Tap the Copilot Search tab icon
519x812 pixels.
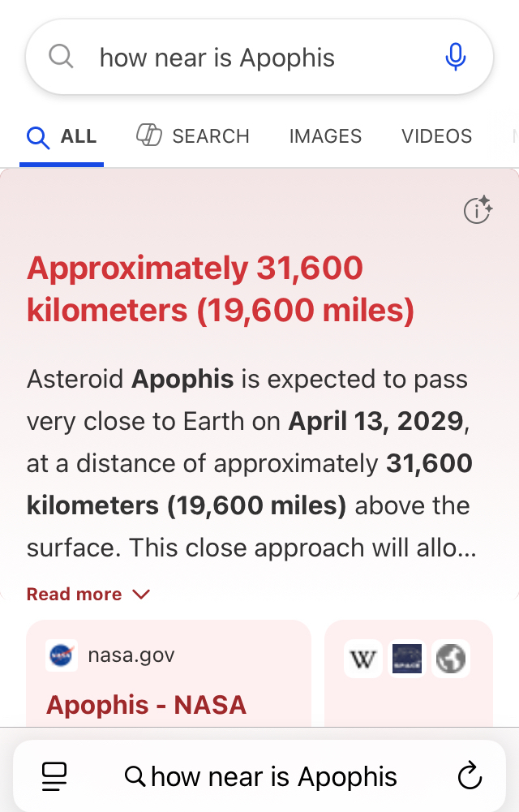click(149, 135)
